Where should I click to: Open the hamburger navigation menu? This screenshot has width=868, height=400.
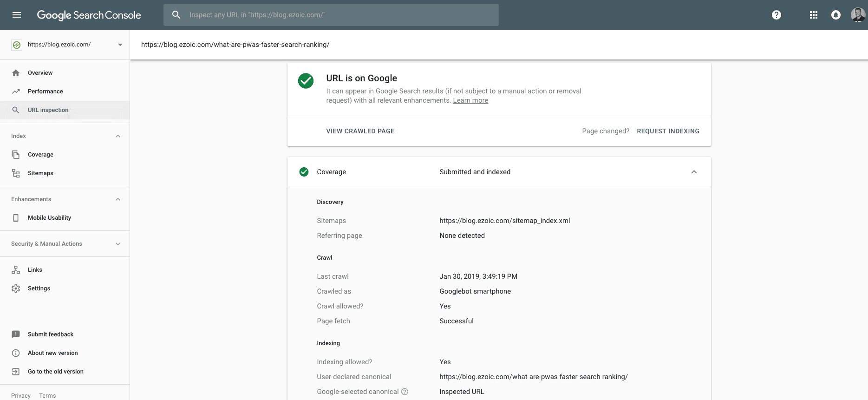click(x=17, y=15)
